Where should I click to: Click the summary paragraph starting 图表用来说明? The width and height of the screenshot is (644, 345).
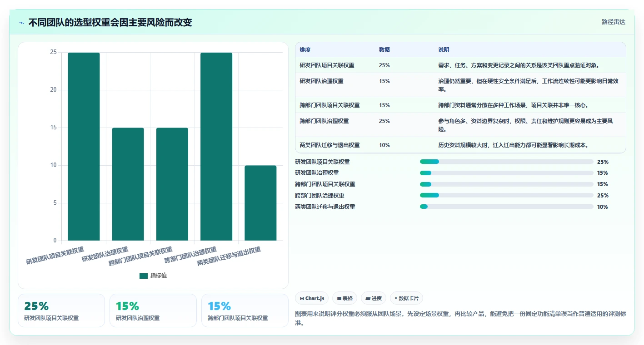tap(460, 318)
